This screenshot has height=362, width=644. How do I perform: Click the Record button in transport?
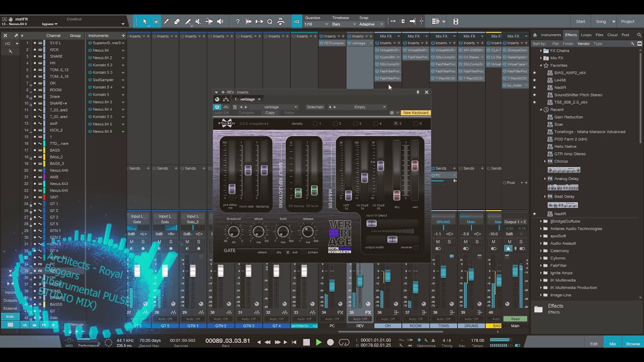click(331, 342)
